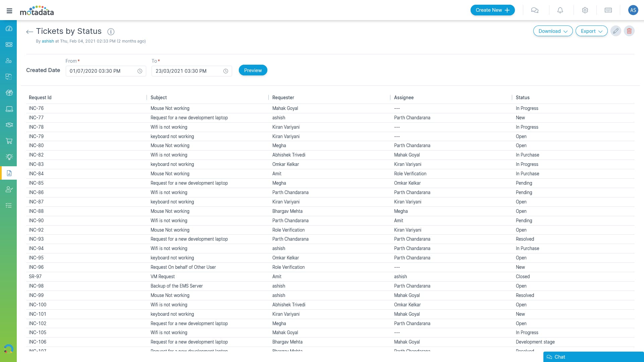This screenshot has height=362, width=644.
Task: Click the edit report pencil icon
Action: coord(615,31)
